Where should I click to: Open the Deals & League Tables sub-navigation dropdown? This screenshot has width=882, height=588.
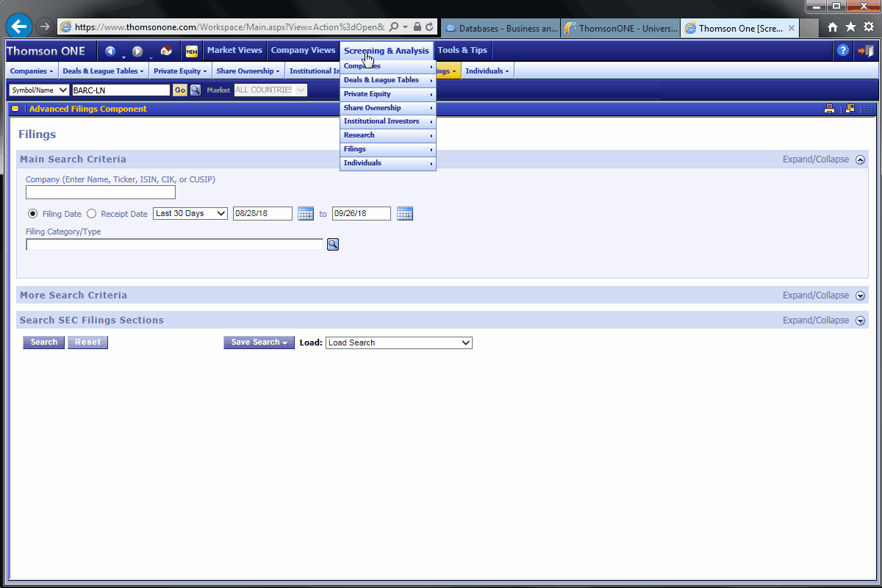104,71
